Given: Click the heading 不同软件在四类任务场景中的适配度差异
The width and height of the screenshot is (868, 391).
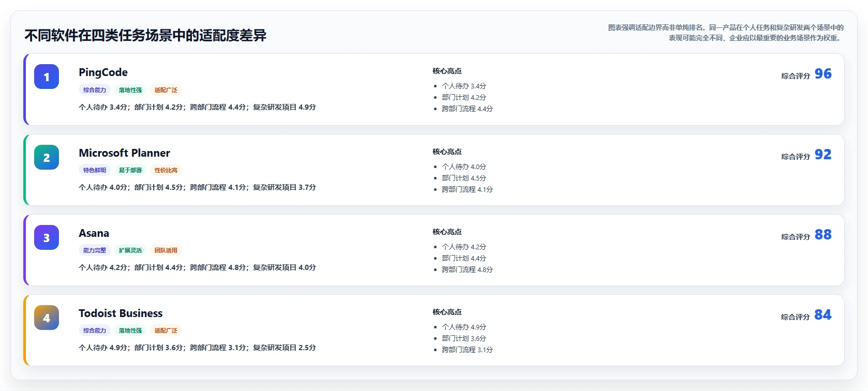Looking at the screenshot, I should [x=145, y=35].
